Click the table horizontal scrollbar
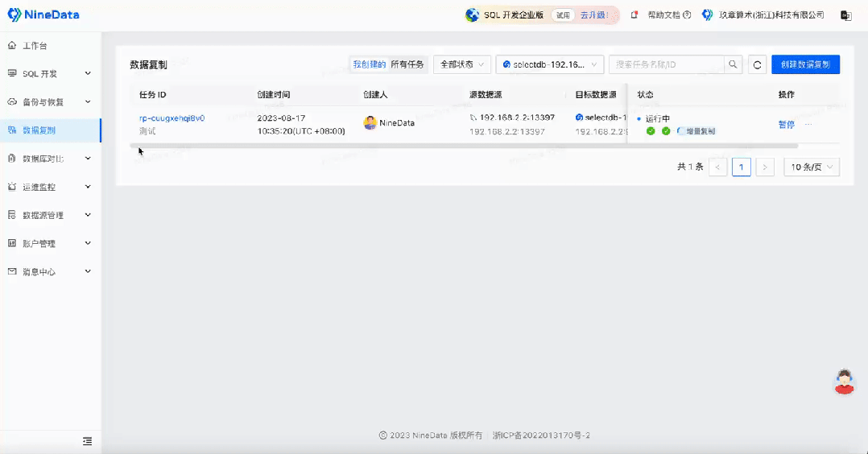The width and height of the screenshot is (868, 454). point(464,146)
